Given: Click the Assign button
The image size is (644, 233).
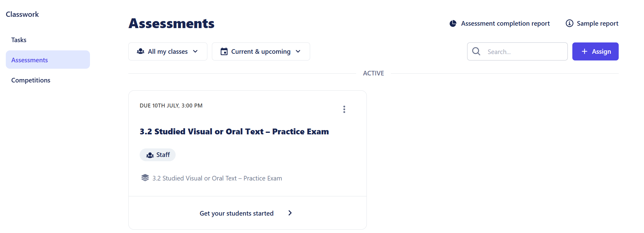Looking at the screenshot, I should (595, 51).
